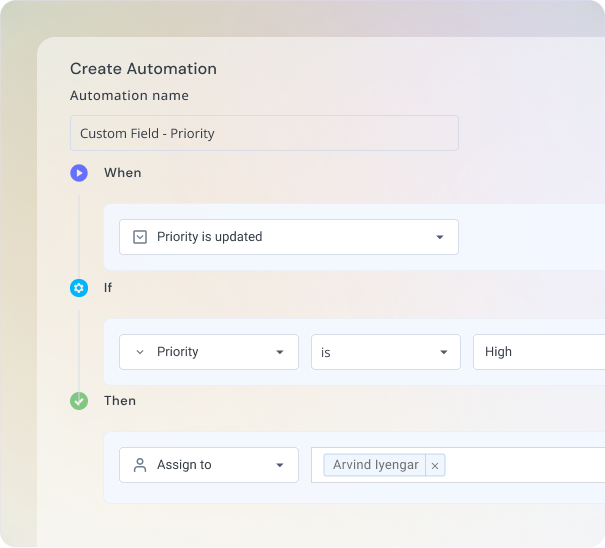605x548 pixels.
Task: Click the person icon in Assign to
Action: click(x=140, y=465)
